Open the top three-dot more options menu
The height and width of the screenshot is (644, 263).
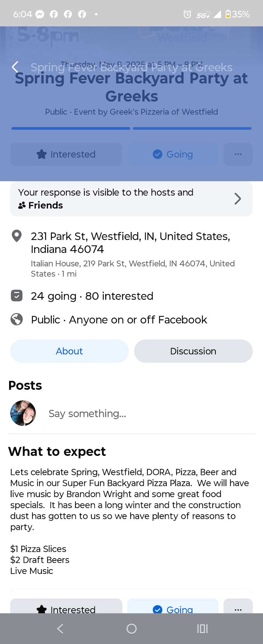point(238,154)
